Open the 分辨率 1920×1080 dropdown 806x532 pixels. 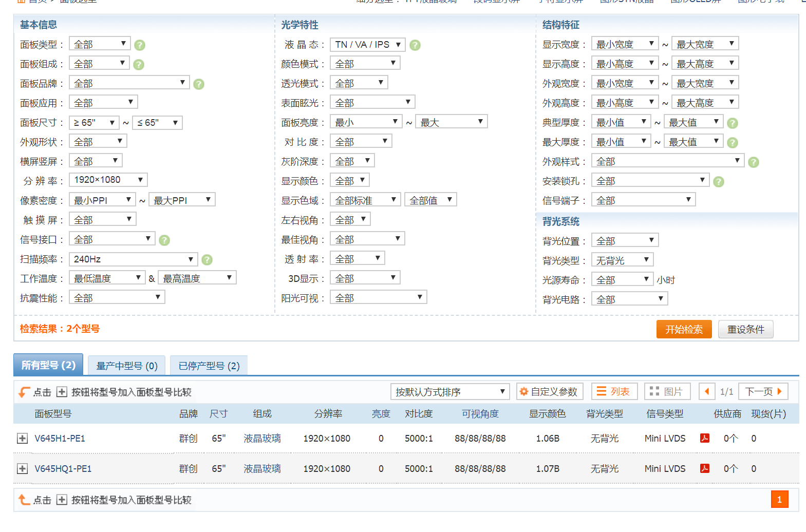click(108, 180)
